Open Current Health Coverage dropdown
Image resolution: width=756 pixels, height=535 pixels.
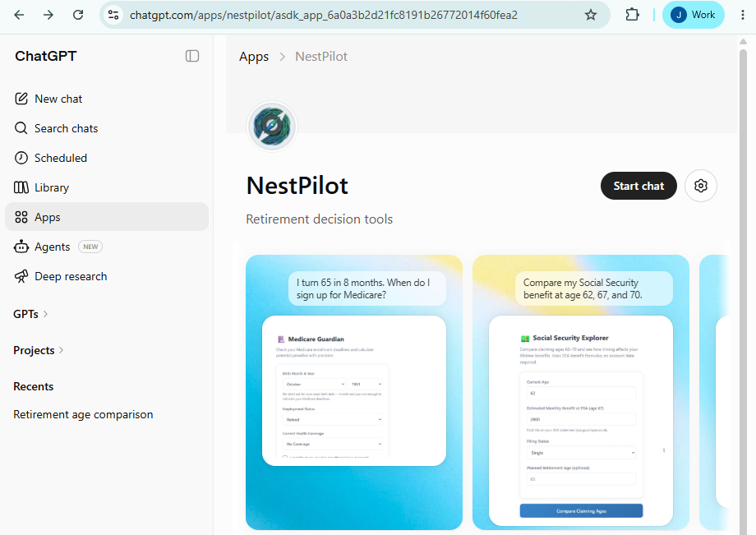[333, 444]
